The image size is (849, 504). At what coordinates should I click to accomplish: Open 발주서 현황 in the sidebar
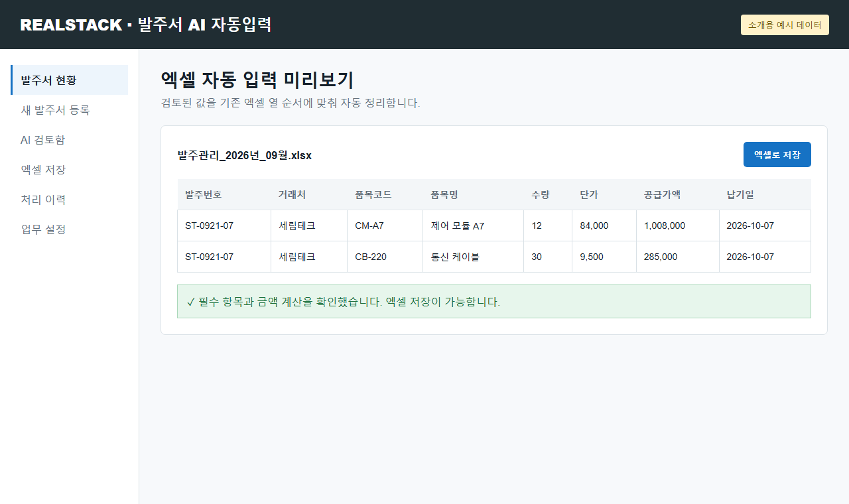(70, 80)
